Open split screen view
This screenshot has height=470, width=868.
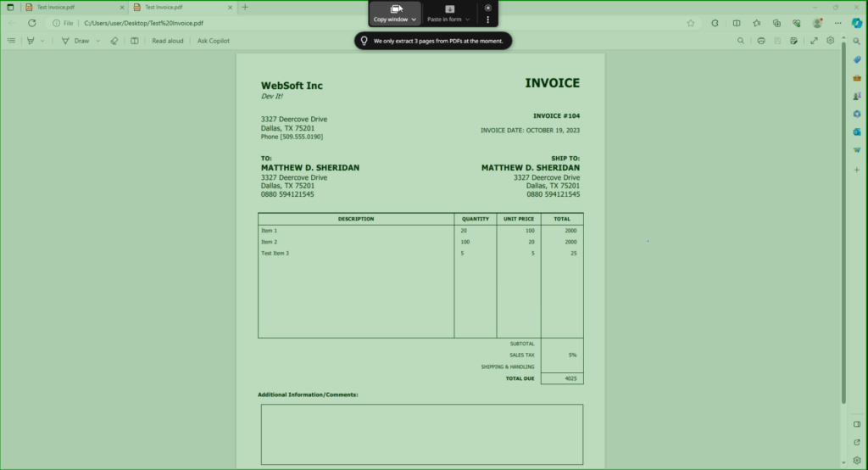pos(737,23)
